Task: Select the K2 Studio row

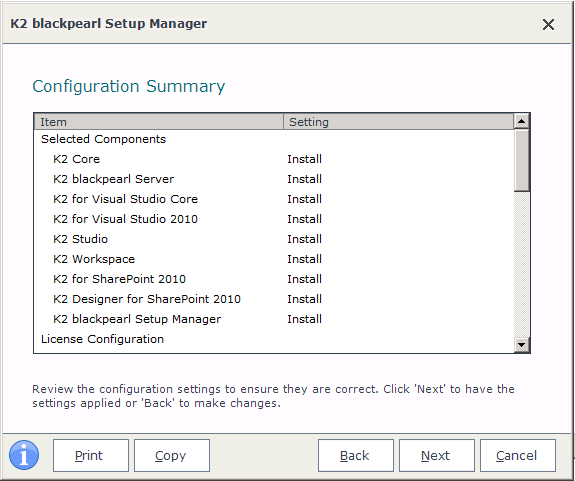Action: [274, 239]
